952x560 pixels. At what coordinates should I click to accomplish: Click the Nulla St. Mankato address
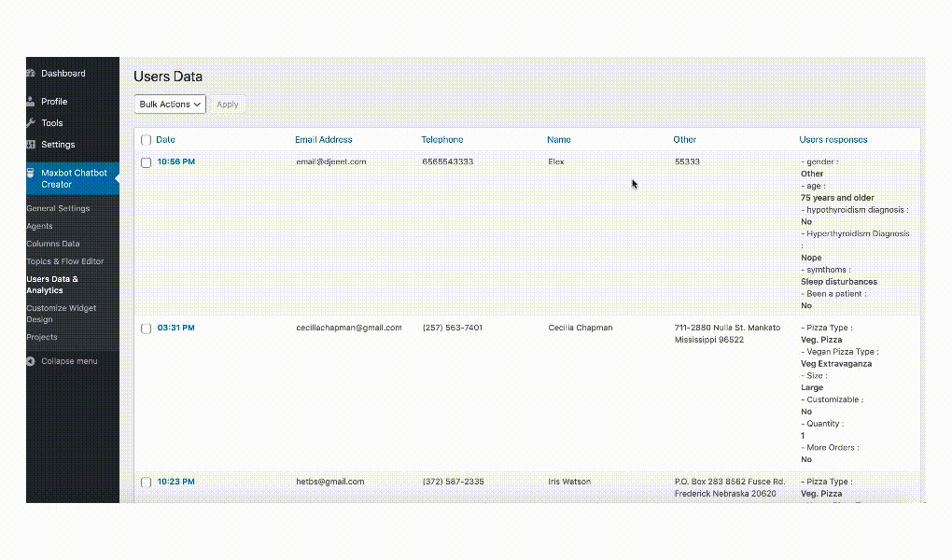tap(727, 333)
